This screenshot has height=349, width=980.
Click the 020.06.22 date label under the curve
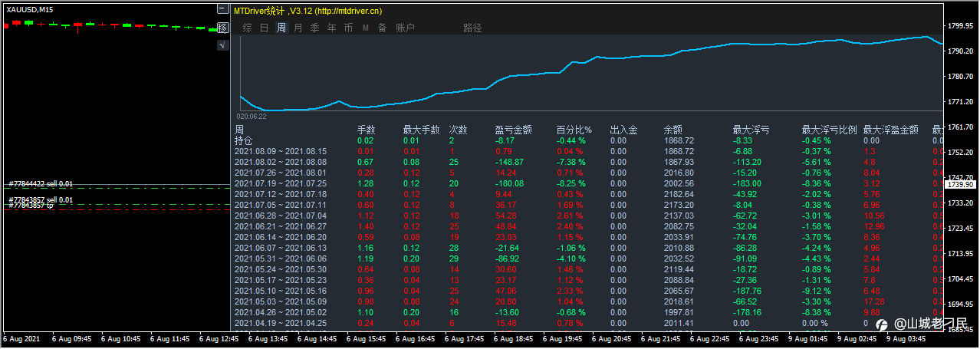(x=252, y=117)
